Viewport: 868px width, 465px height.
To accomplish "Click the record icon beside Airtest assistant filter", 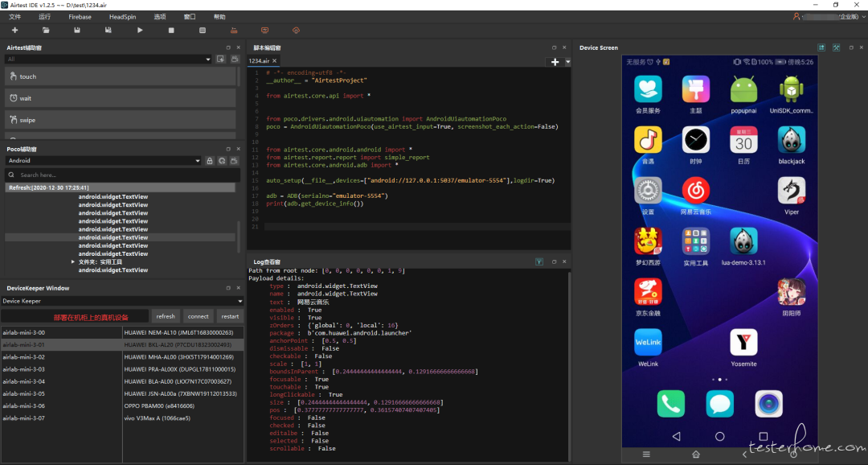I will [235, 59].
